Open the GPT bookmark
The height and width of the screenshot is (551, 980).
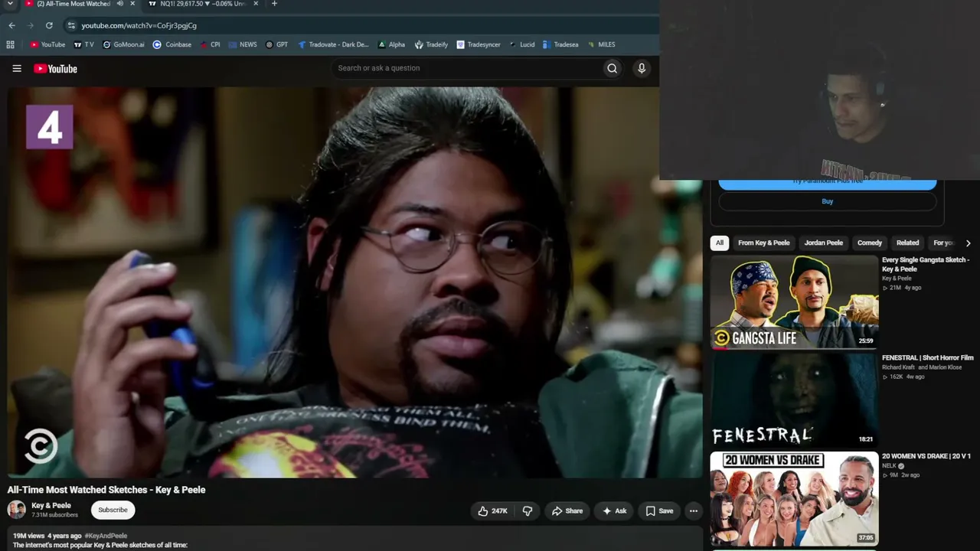[277, 44]
